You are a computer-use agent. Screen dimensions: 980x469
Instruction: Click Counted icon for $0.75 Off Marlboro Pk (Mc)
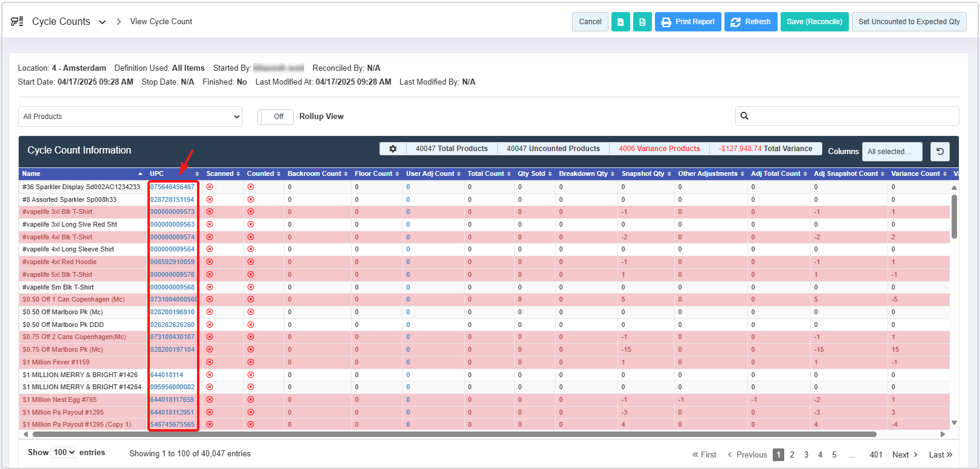(x=251, y=349)
